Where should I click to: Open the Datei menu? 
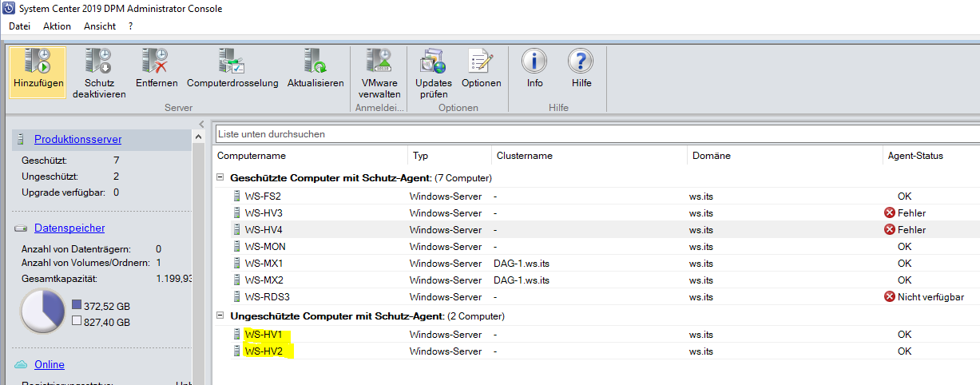click(19, 26)
